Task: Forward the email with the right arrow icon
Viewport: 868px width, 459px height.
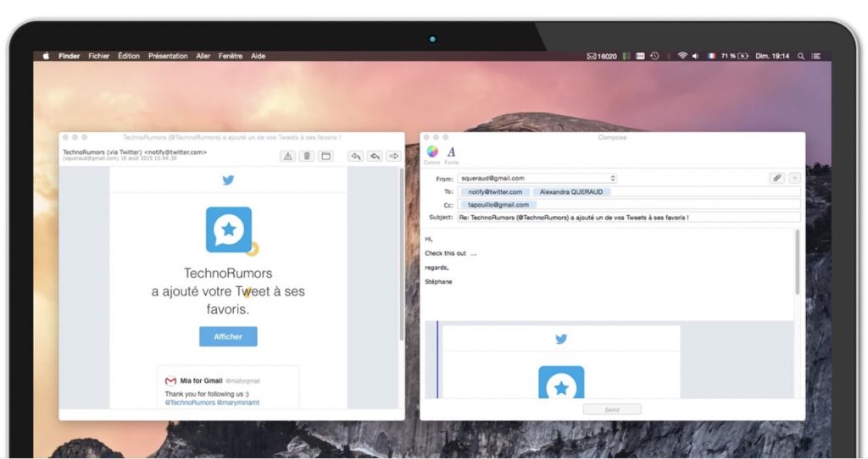Action: coord(393,156)
